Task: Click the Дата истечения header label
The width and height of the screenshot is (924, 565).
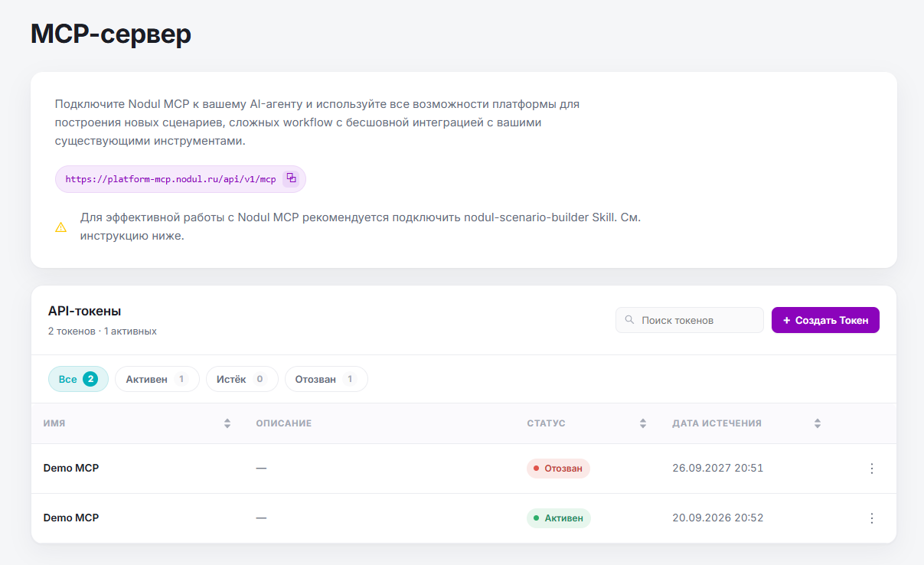Action: click(717, 423)
